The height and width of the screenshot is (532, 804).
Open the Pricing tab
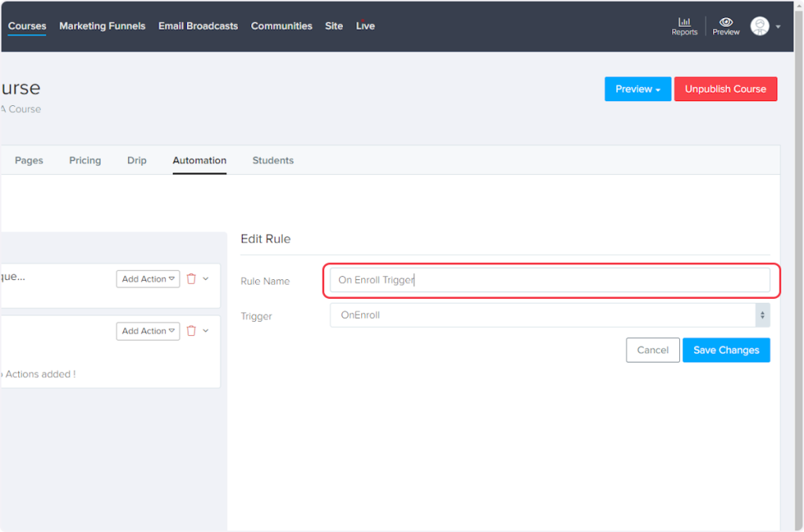[x=85, y=160]
